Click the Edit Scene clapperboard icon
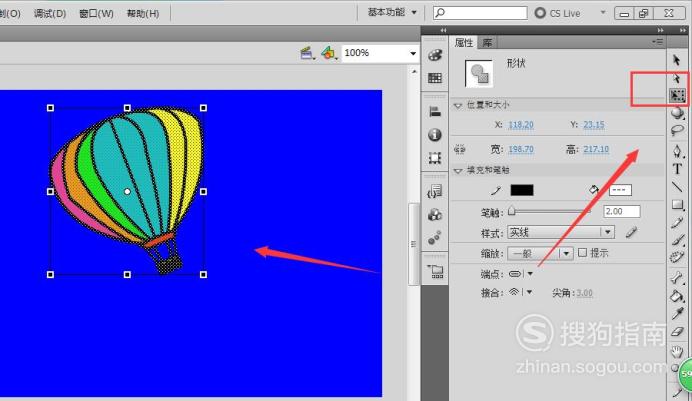The image size is (692, 401). (x=307, y=53)
